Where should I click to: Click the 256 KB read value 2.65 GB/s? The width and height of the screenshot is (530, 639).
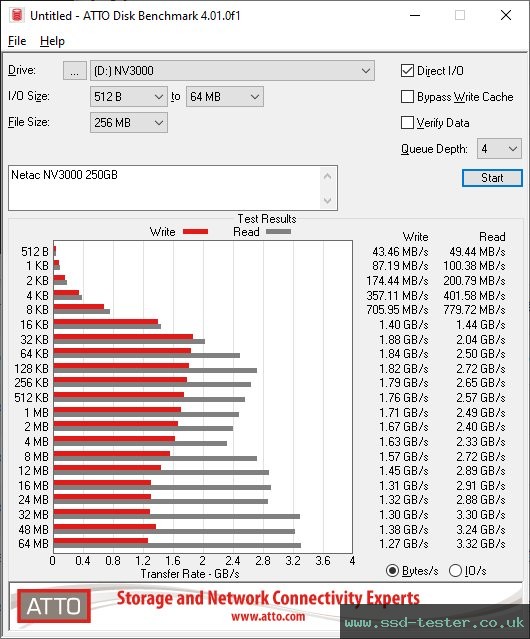point(481,383)
